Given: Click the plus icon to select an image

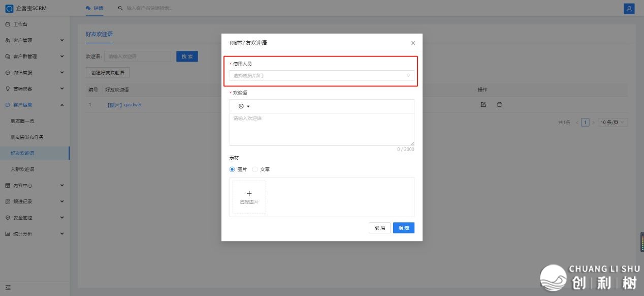Looking at the screenshot, I should click(x=249, y=194).
